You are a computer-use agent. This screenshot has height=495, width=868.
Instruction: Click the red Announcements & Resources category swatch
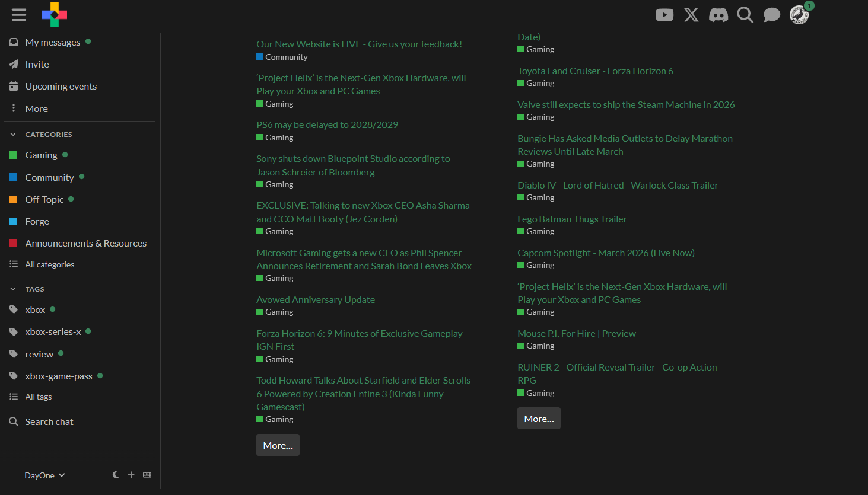14,244
